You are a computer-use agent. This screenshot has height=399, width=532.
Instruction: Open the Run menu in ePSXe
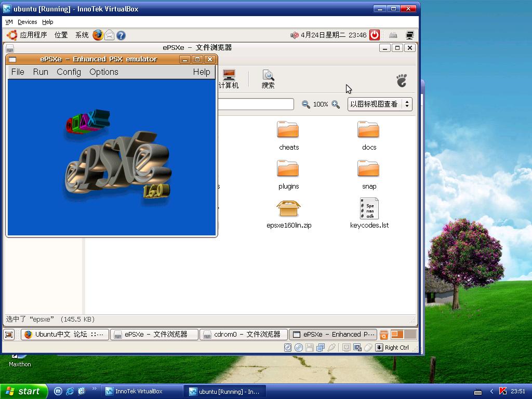click(x=41, y=72)
